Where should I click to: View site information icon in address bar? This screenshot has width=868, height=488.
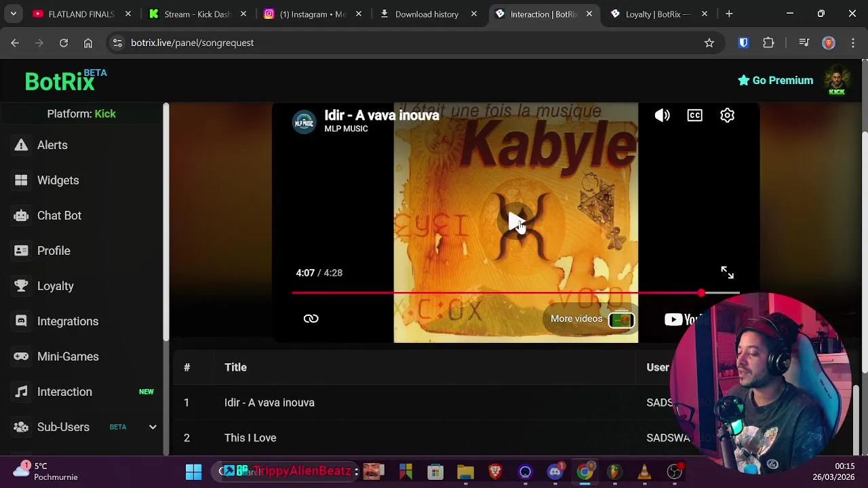(117, 43)
